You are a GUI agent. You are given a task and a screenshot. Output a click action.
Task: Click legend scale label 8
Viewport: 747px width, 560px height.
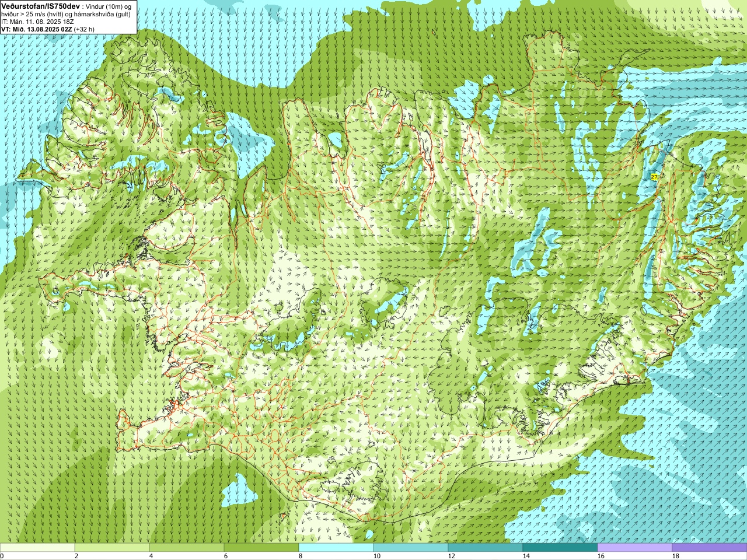click(x=301, y=556)
